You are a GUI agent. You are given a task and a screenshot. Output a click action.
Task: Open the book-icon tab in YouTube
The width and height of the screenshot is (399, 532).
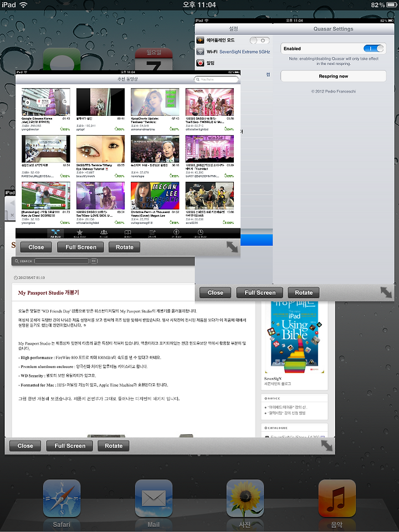[127, 233]
